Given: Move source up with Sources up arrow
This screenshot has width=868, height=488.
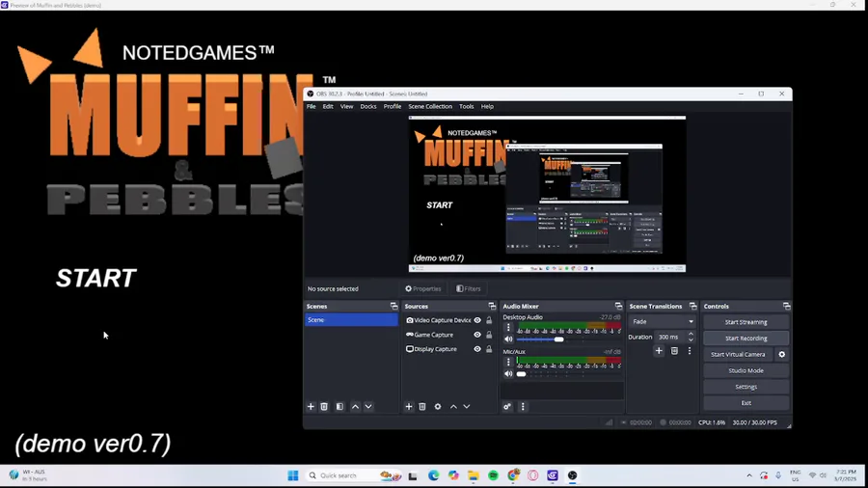Looking at the screenshot, I should pyautogui.click(x=453, y=407).
